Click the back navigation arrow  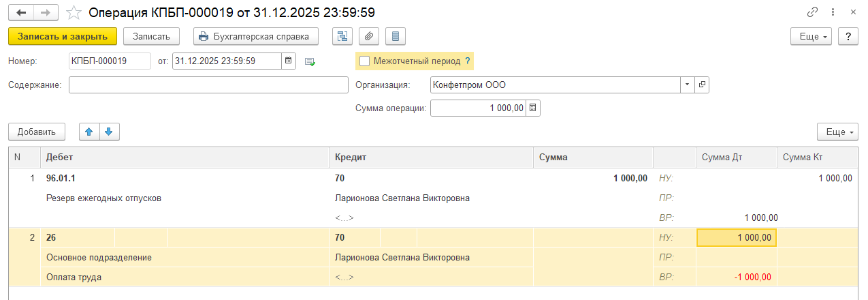[21, 12]
